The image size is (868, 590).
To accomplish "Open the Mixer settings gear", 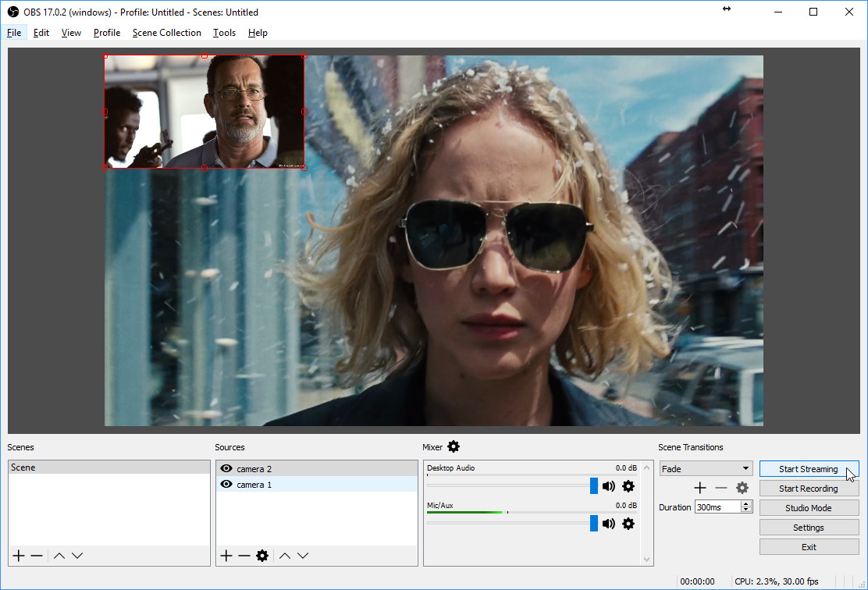I will point(454,446).
